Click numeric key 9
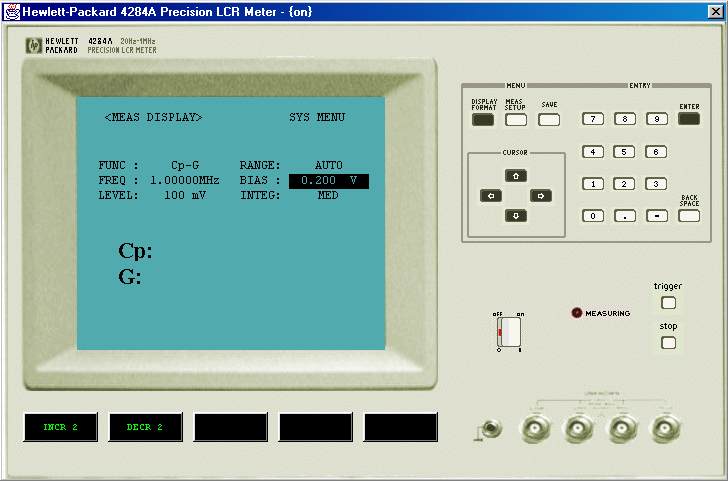 (657, 119)
